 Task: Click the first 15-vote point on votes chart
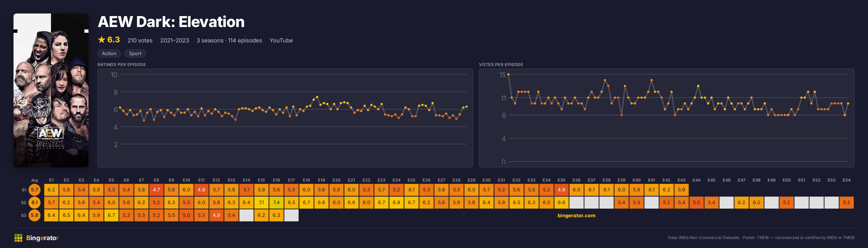(508, 74)
